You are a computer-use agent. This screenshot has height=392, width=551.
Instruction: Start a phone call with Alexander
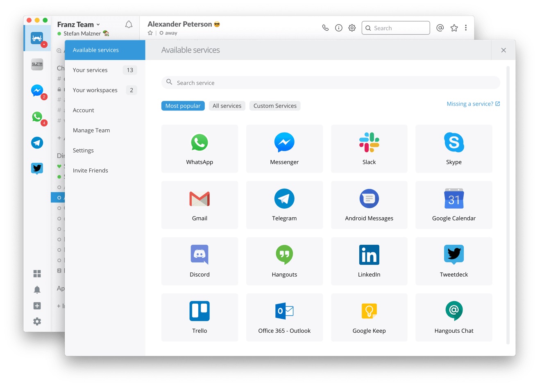tap(325, 28)
